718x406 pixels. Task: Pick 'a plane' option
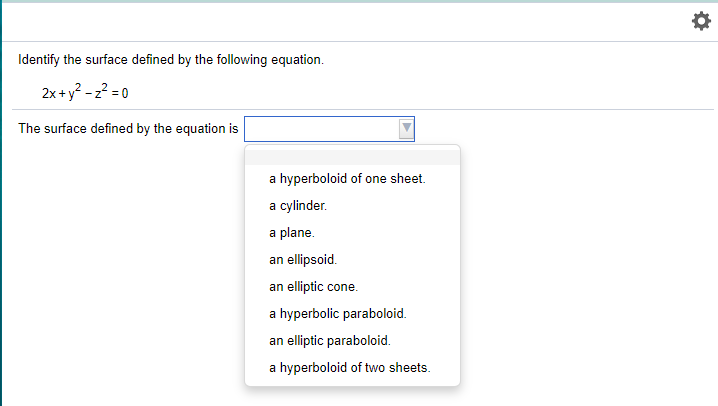coord(292,233)
